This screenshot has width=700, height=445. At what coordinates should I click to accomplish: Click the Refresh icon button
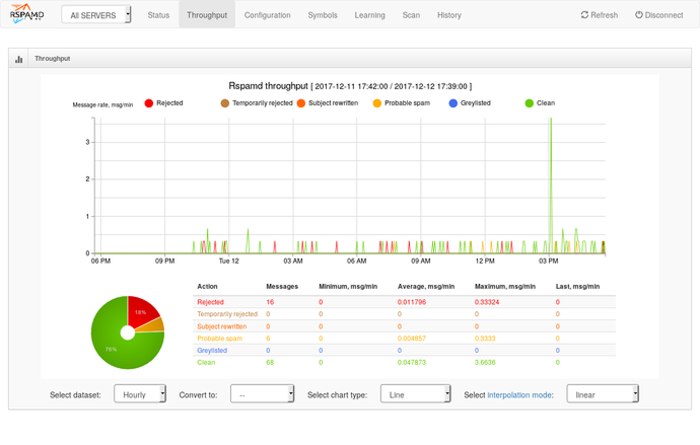(586, 15)
